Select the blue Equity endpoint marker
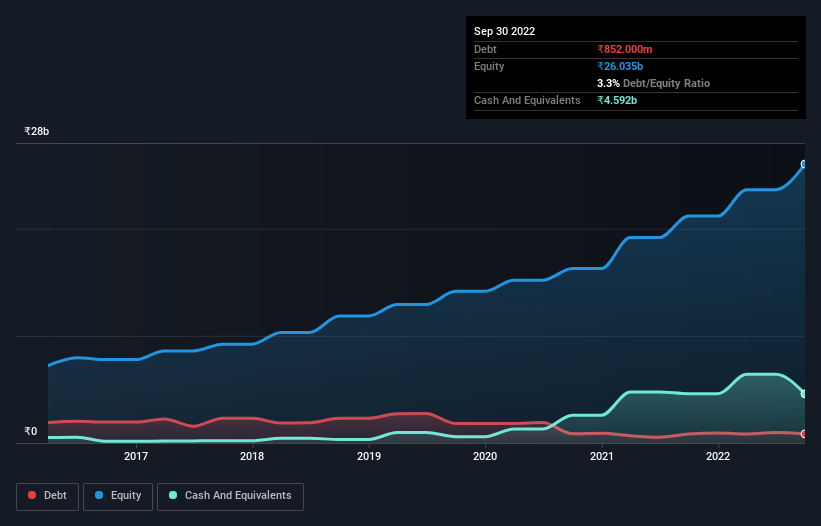 [x=804, y=164]
